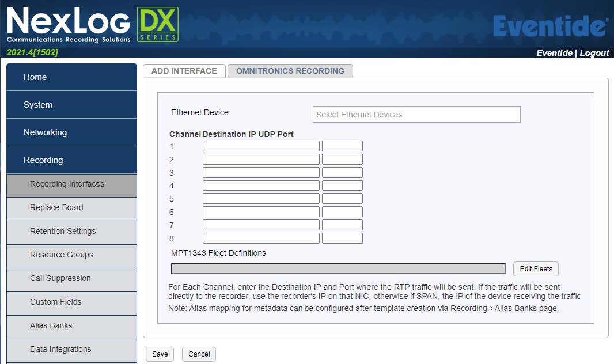Click the NexLog DX Series logo
Screen dimensions: 614x364
coord(92,25)
